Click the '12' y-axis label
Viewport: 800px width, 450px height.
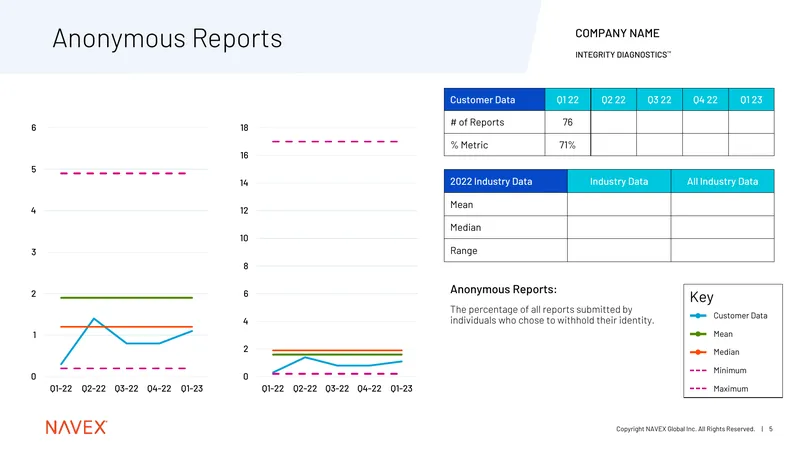click(244, 210)
